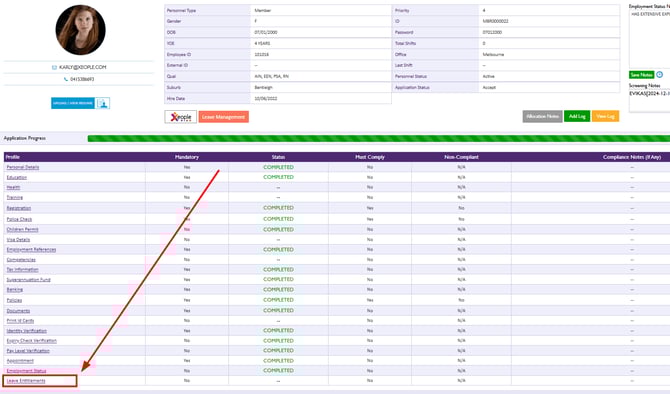The image size is (670, 394).
Task: Open Allocation Notes
Action: point(542,116)
